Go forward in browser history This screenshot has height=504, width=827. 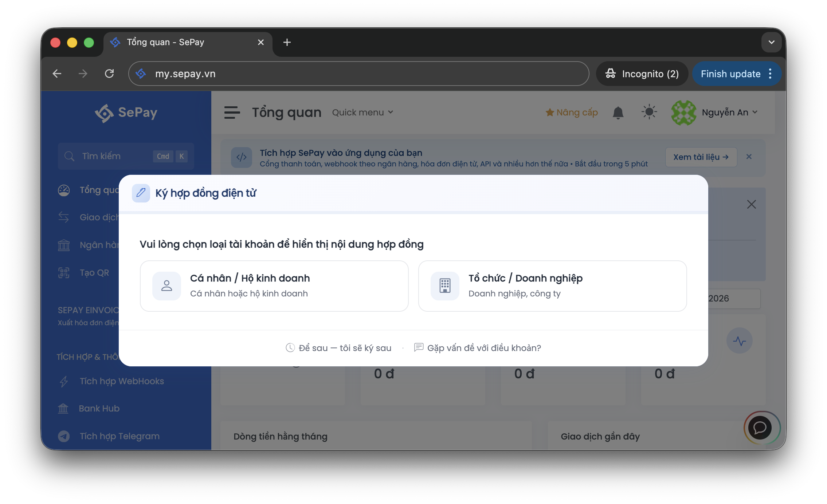click(x=83, y=74)
